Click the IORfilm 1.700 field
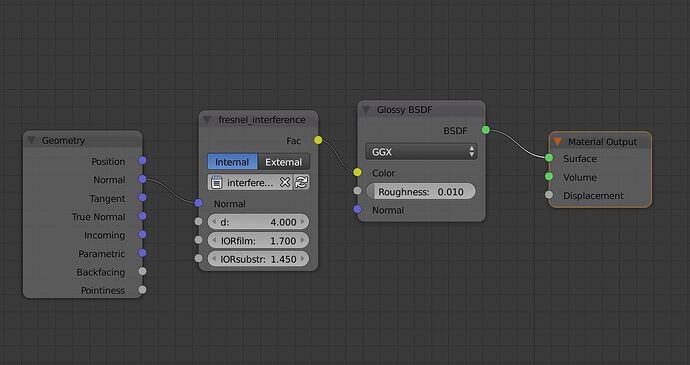This screenshot has width=690, height=365. (258, 241)
